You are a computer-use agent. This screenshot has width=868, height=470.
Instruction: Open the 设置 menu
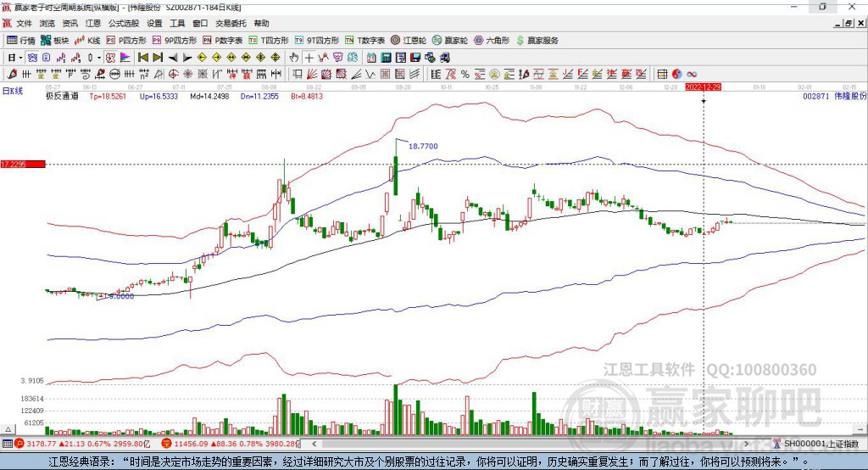(154, 23)
